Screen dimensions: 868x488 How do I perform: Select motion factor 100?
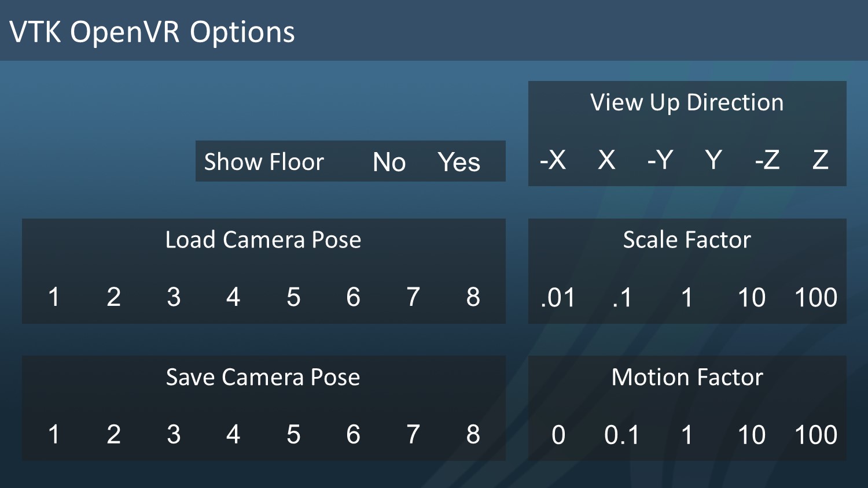click(x=816, y=435)
